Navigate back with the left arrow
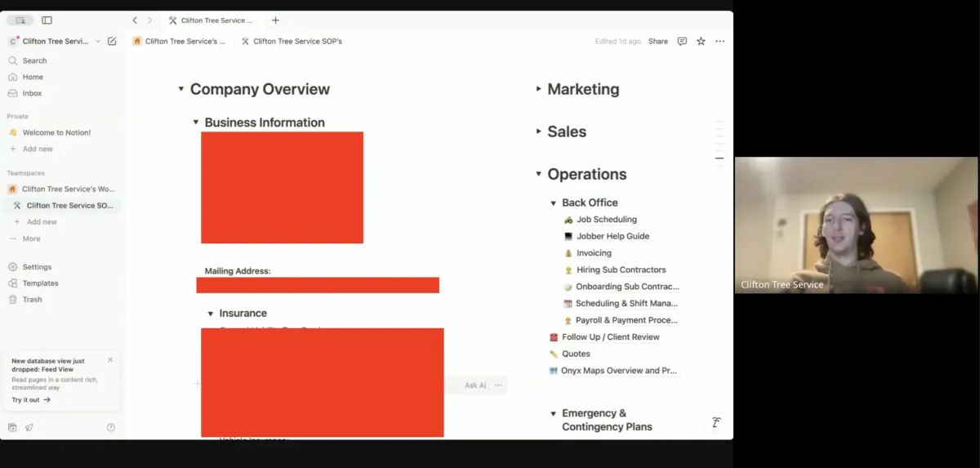This screenshot has width=980, height=468. tap(135, 20)
